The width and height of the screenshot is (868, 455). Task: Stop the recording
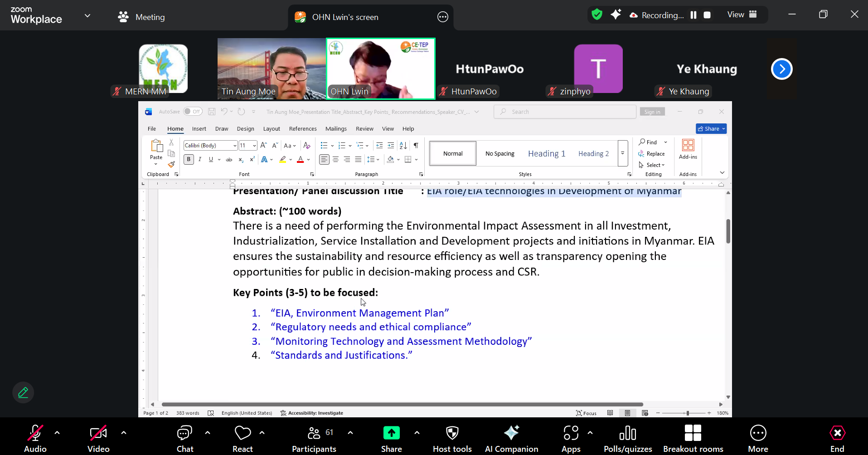coord(707,15)
